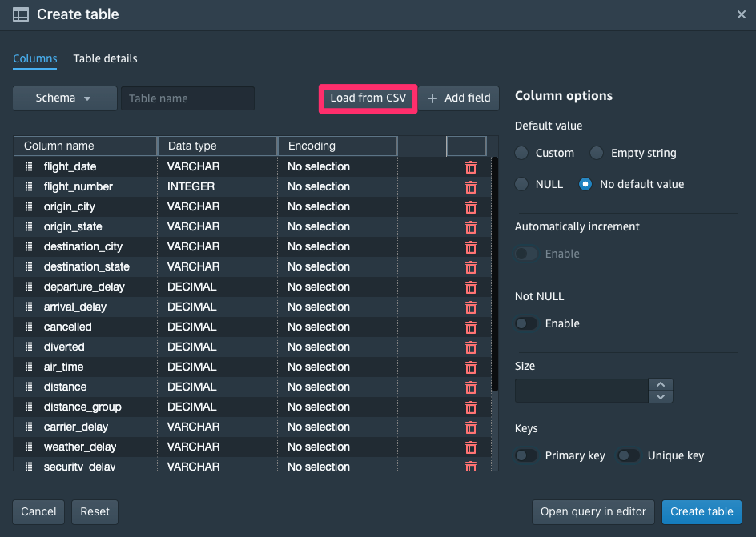Delete distance column with trash icon

click(x=471, y=387)
